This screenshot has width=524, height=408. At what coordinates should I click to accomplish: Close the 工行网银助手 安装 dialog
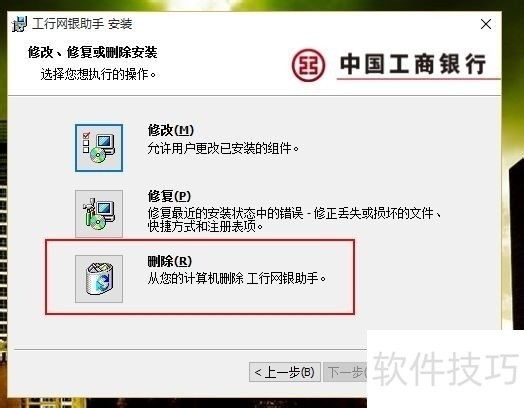click(x=486, y=24)
